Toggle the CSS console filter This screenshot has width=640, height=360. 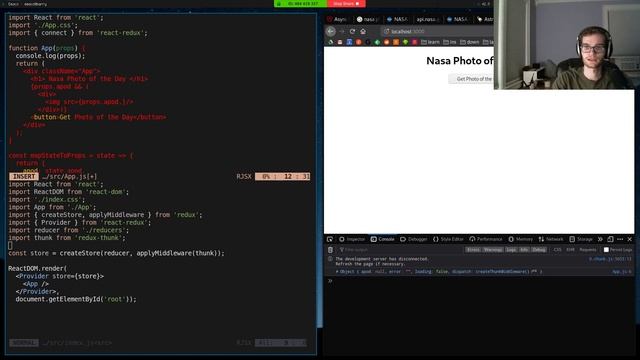(x=557, y=250)
